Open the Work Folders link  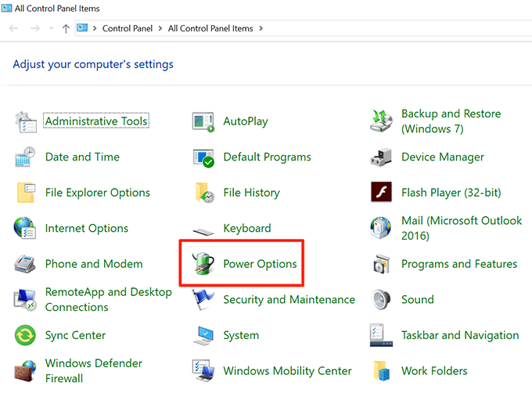tap(434, 371)
